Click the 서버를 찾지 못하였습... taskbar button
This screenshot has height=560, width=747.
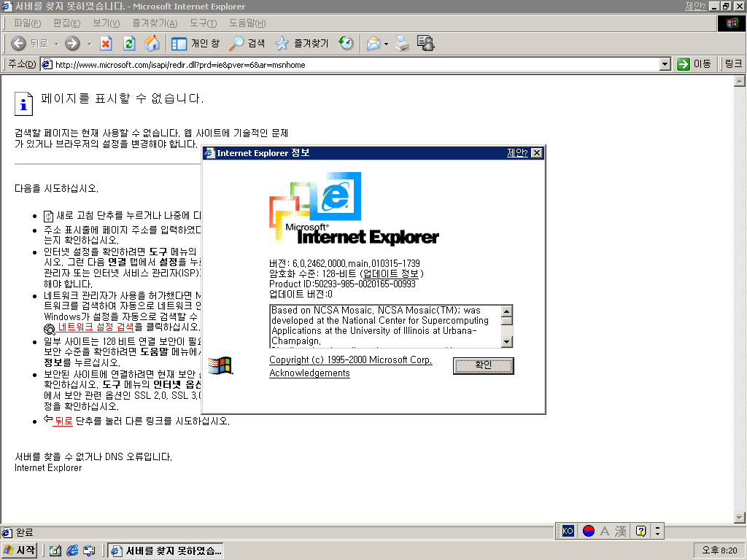[x=165, y=551]
